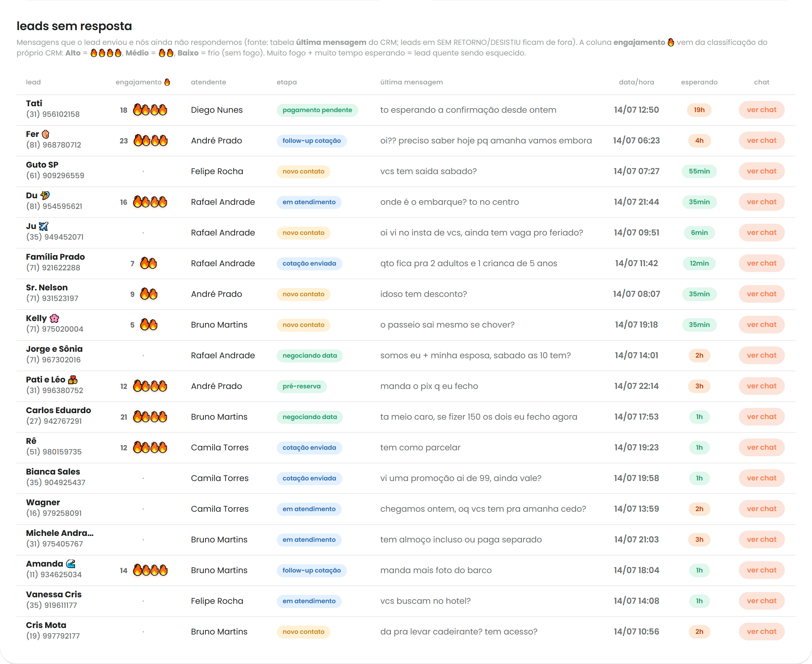Click the two flames for Sr. Nelson
This screenshot has width=812, height=664.
click(148, 294)
